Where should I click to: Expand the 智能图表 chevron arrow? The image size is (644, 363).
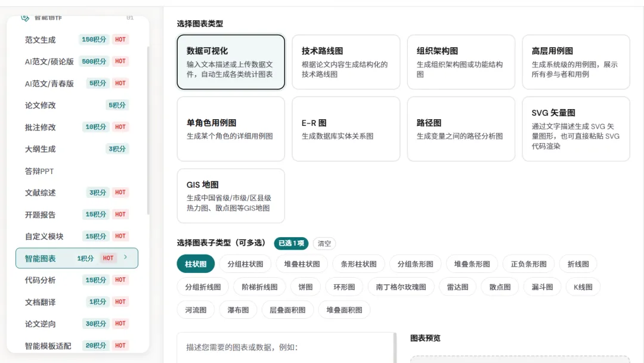[x=126, y=257]
